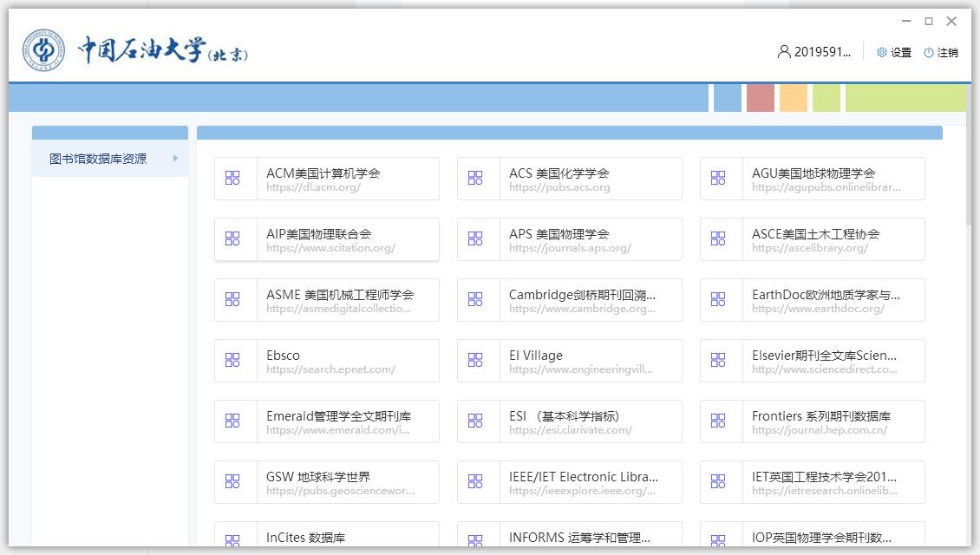Click the red color block in banner
The image size is (980, 555).
pos(760,98)
